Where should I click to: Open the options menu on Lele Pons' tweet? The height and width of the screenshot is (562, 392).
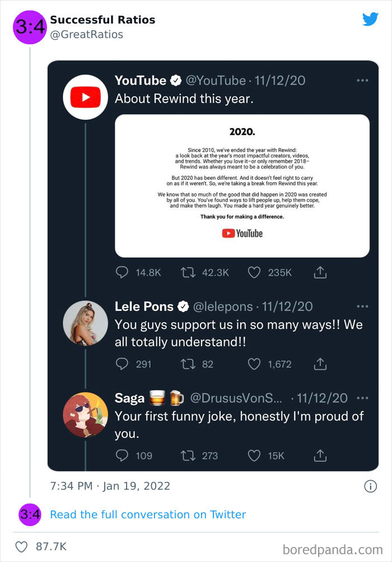coord(362,306)
